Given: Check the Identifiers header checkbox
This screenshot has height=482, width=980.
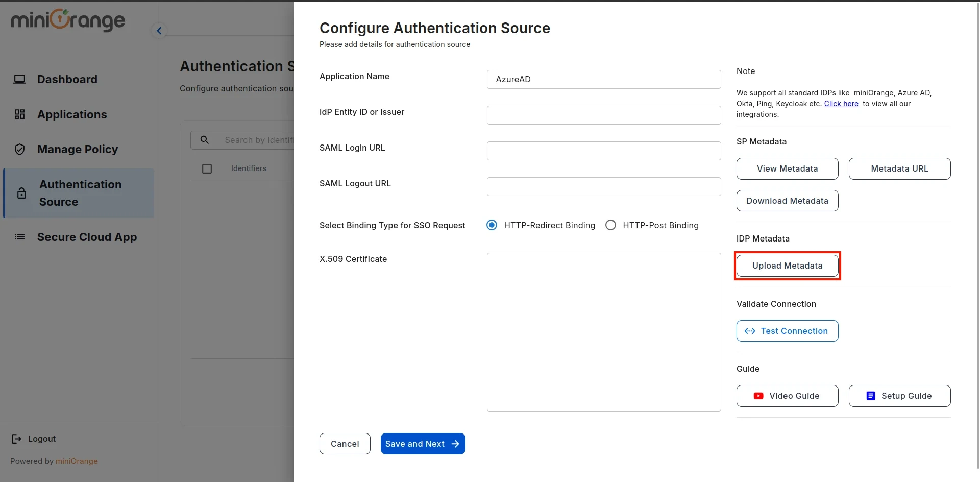Looking at the screenshot, I should [x=207, y=168].
